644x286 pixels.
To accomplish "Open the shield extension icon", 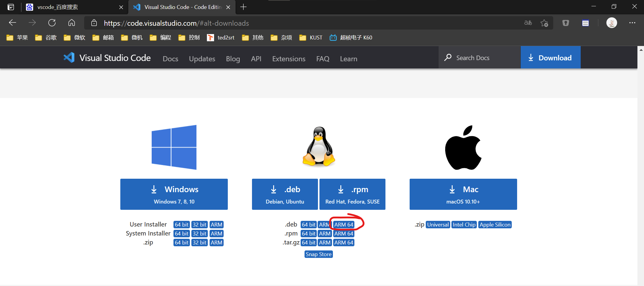I will point(565,23).
